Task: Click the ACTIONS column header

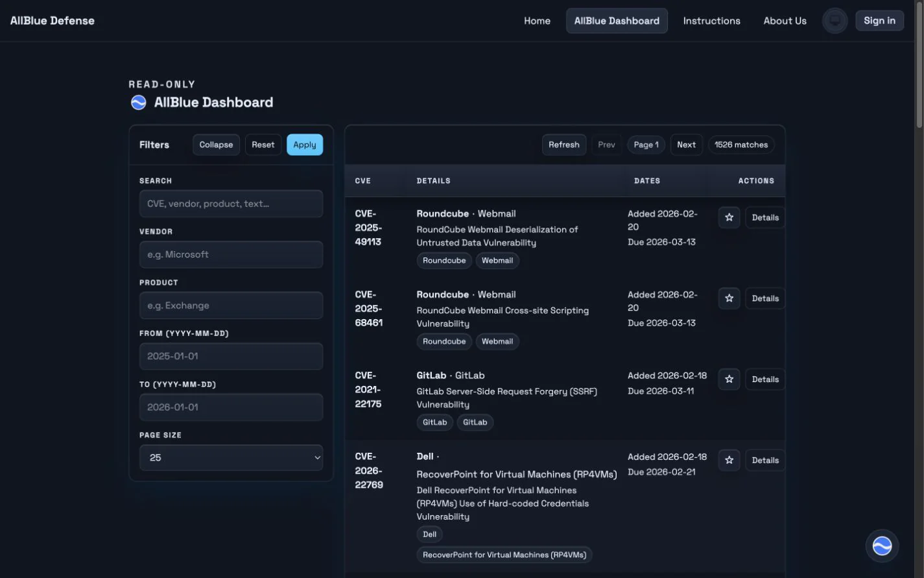Action: [x=756, y=181]
